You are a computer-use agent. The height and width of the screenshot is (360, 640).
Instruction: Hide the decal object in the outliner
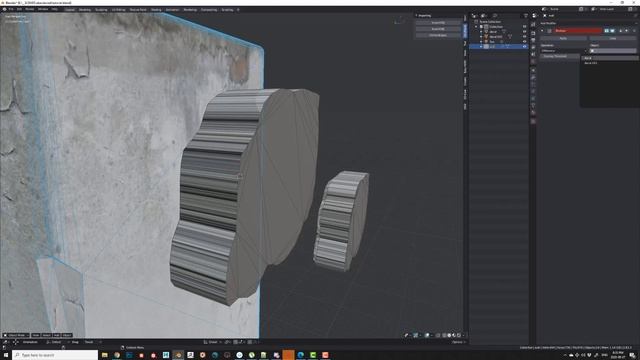pos(524,31)
